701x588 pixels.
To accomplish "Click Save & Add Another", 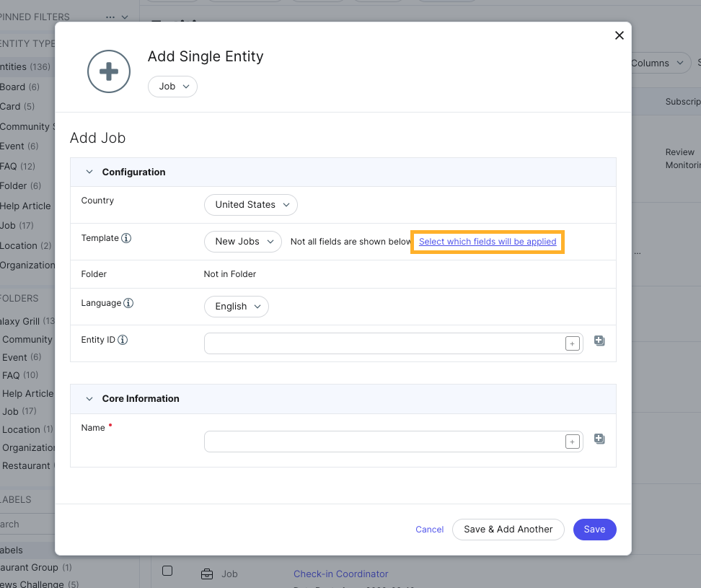I will [508, 529].
